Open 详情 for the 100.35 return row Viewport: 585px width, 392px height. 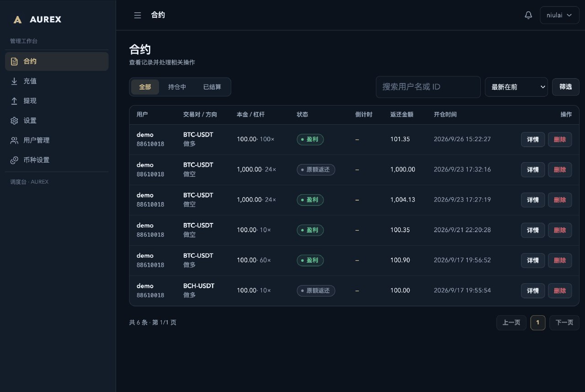(533, 230)
